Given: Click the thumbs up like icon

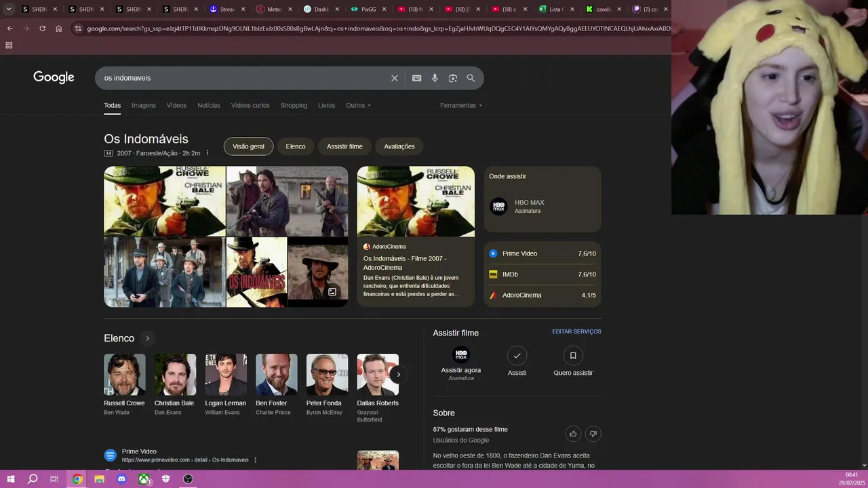Looking at the screenshot, I should 573,434.
